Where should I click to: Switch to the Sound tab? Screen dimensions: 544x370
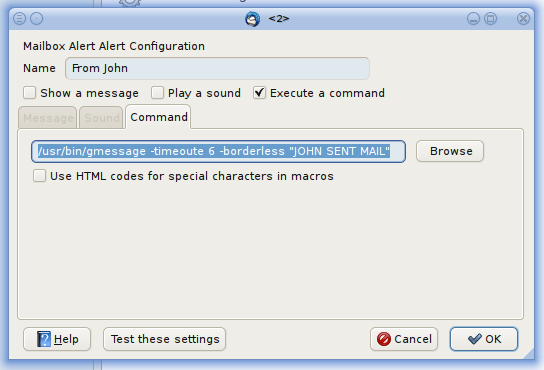(101, 118)
